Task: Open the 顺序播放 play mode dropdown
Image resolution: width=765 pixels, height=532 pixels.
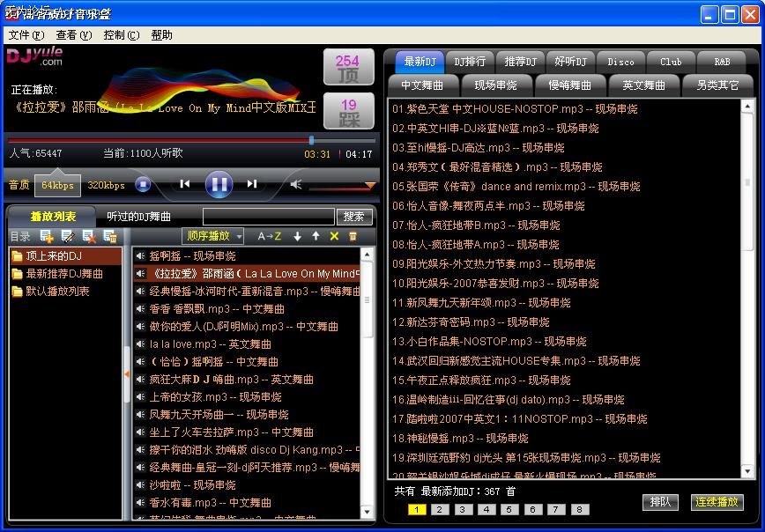Action: (x=212, y=236)
